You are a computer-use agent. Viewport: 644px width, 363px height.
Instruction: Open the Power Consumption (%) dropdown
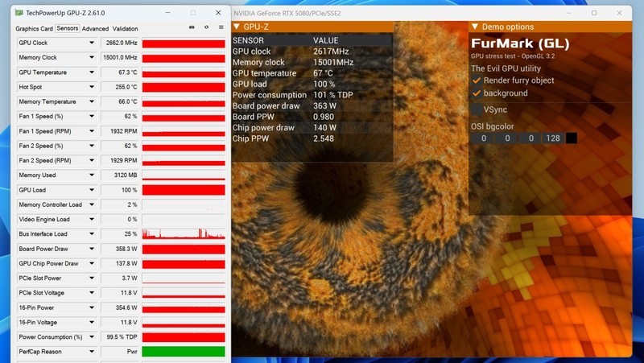tap(92, 337)
